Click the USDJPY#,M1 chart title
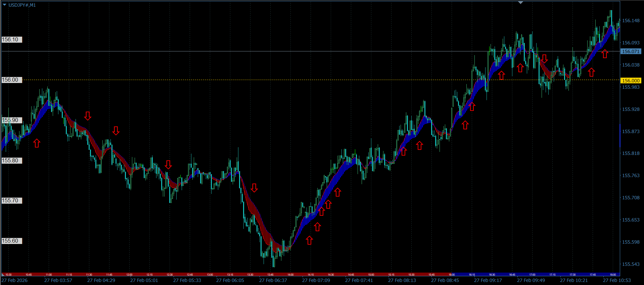Screen dimensions: 644x285 pyautogui.click(x=22, y=5)
